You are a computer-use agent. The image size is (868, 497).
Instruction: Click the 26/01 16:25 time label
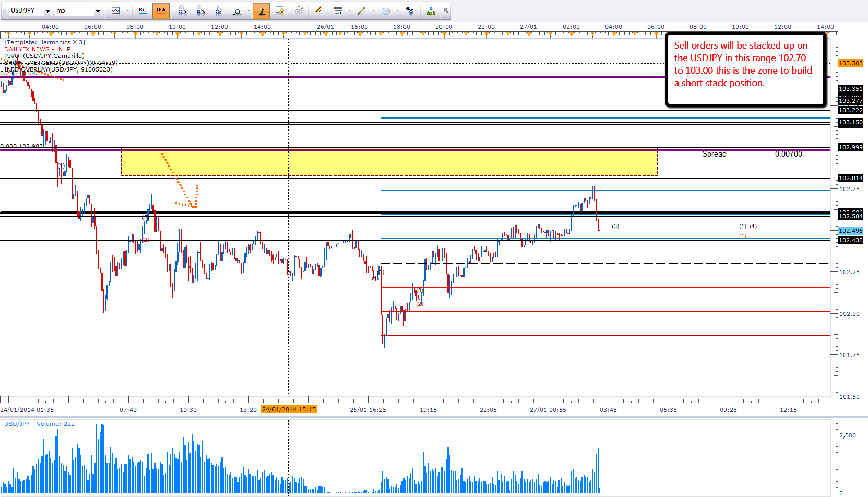click(368, 410)
